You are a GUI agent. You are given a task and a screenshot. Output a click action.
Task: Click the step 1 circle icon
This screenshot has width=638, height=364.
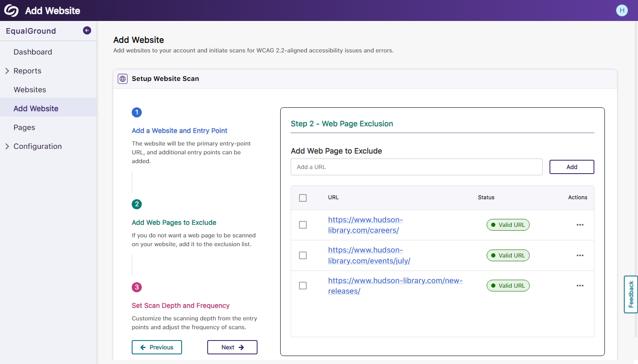[x=137, y=112]
